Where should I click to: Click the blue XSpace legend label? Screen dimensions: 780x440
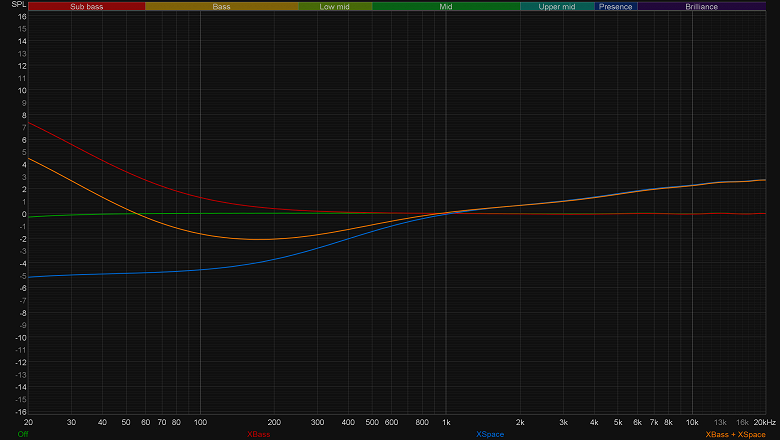490,434
